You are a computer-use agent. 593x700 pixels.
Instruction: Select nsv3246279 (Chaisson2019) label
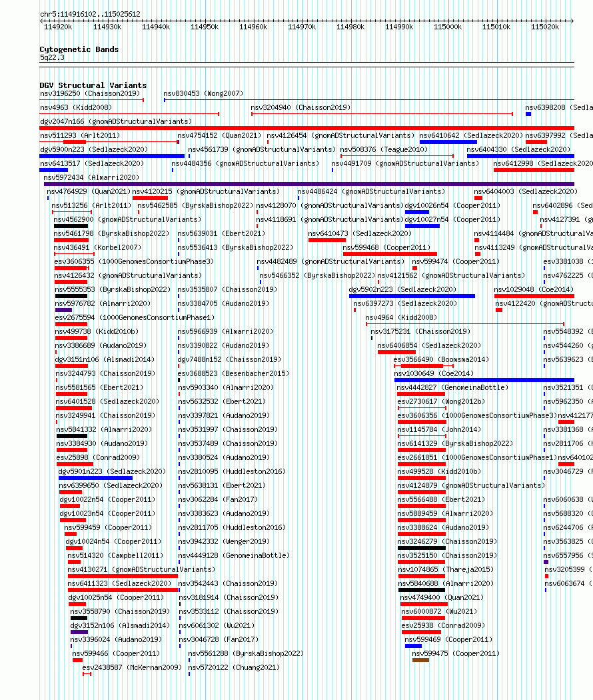coord(447,541)
